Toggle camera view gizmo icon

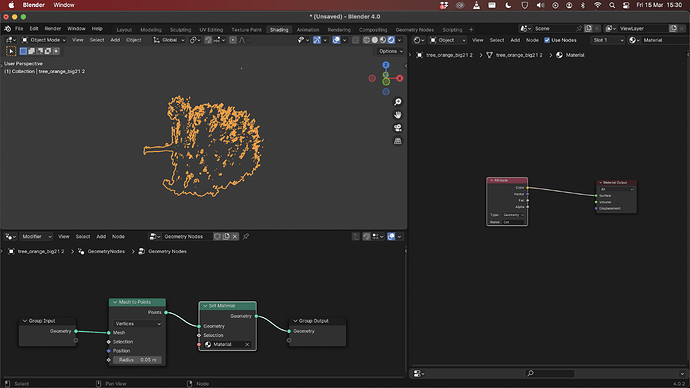click(x=398, y=128)
